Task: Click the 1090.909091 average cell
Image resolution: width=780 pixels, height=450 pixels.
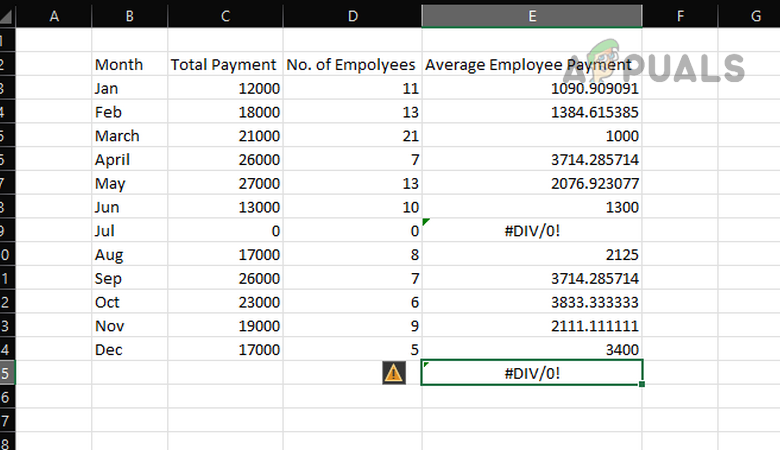Action: [x=532, y=89]
